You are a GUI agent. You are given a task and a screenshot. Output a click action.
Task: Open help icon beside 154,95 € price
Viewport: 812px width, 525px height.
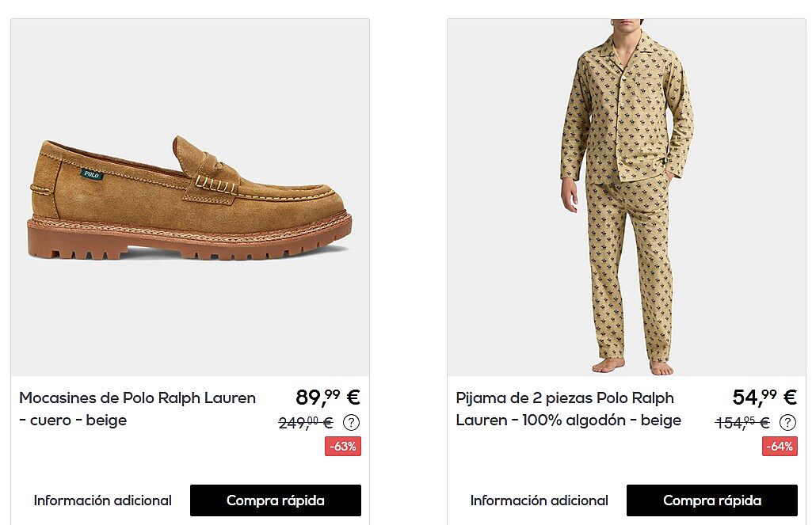point(787,423)
